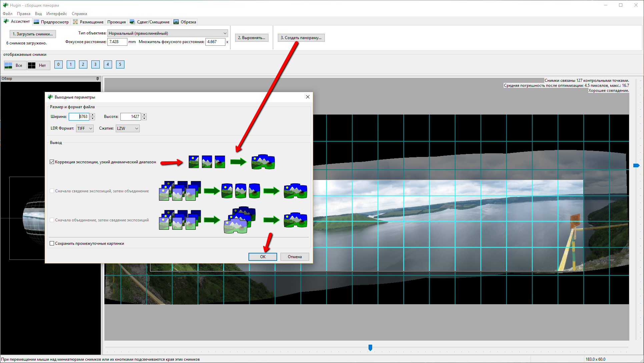This screenshot has height=363, width=644.
Task: Click the pin icon on the Overview panel
Action: (97, 79)
